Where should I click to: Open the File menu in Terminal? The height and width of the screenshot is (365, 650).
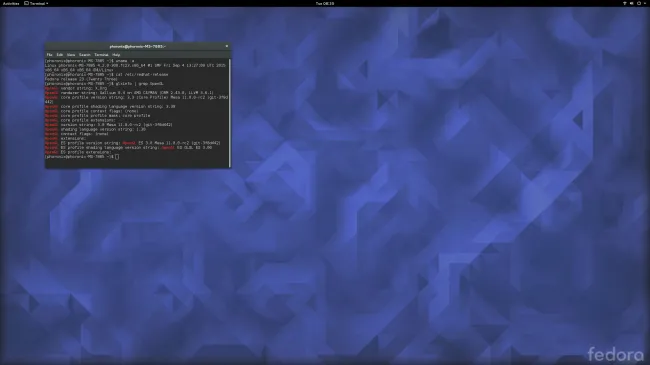(49, 55)
